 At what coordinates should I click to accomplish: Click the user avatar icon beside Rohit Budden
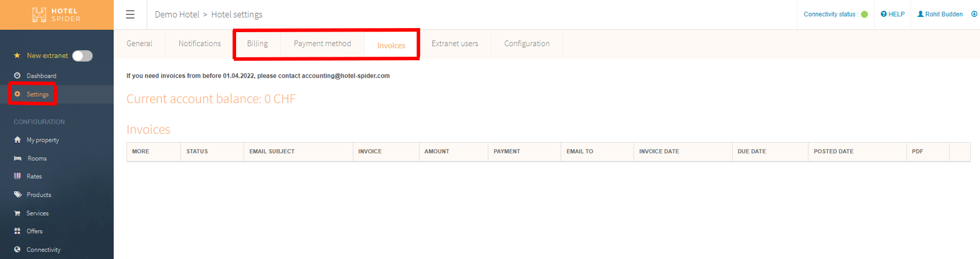920,14
